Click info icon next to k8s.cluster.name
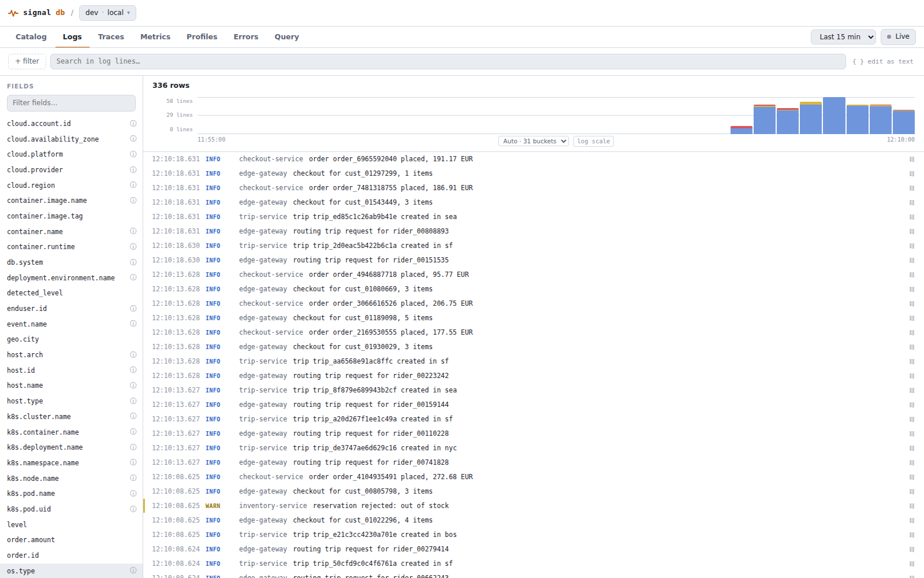The image size is (924, 578). point(133,416)
